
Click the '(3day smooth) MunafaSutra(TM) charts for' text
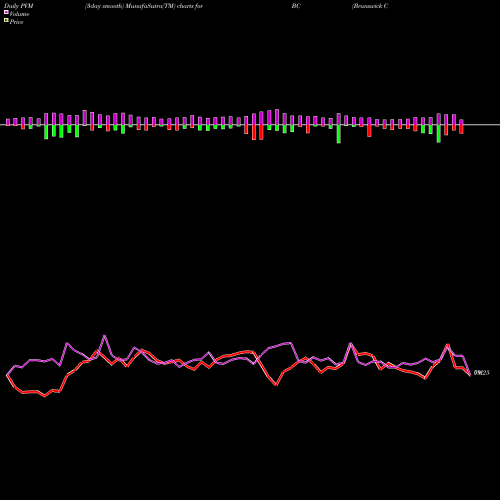point(144,6)
